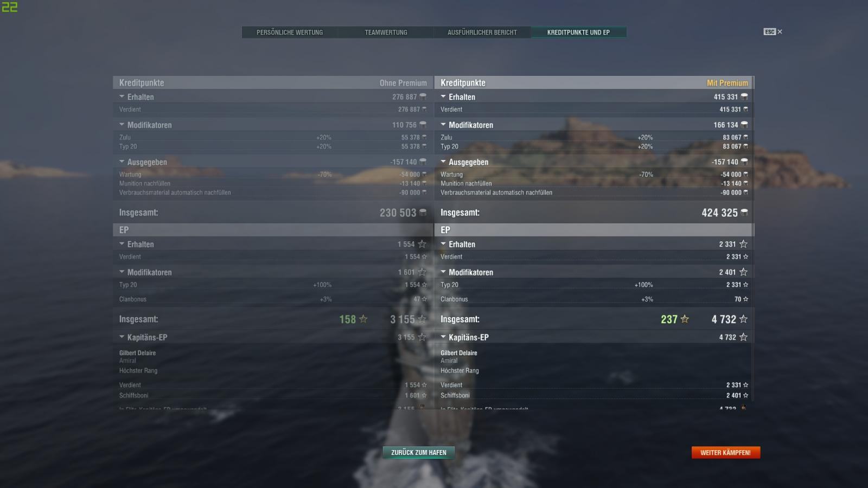
Task: Click the gold star next to 237
Action: click(x=685, y=319)
